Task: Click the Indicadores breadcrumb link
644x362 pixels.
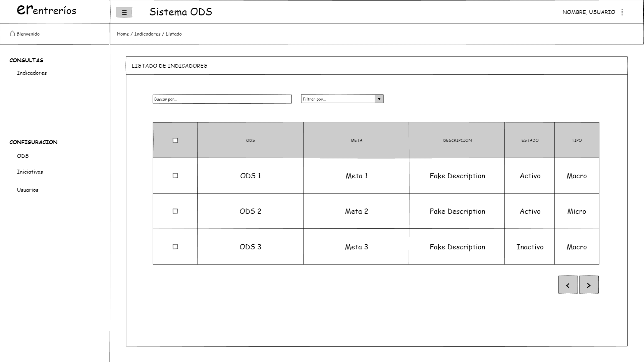Action: 147,34
